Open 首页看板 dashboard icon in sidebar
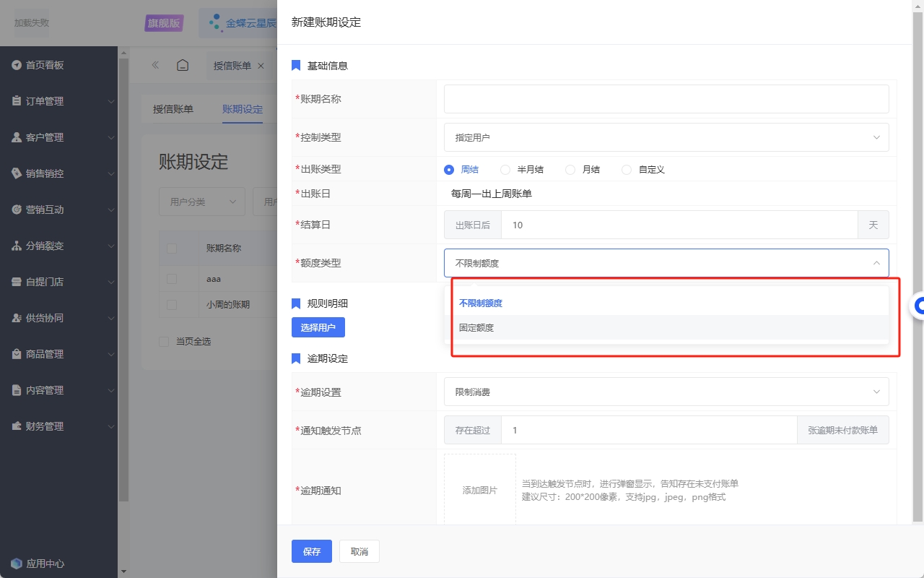 click(17, 65)
